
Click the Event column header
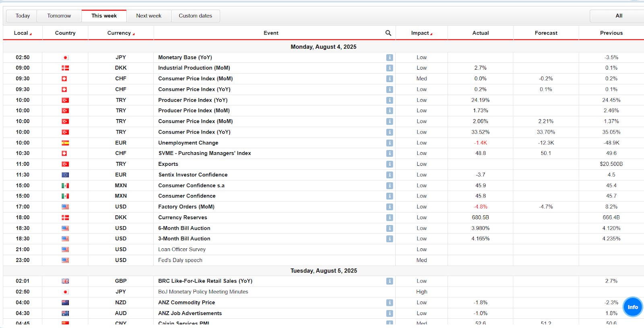click(271, 33)
